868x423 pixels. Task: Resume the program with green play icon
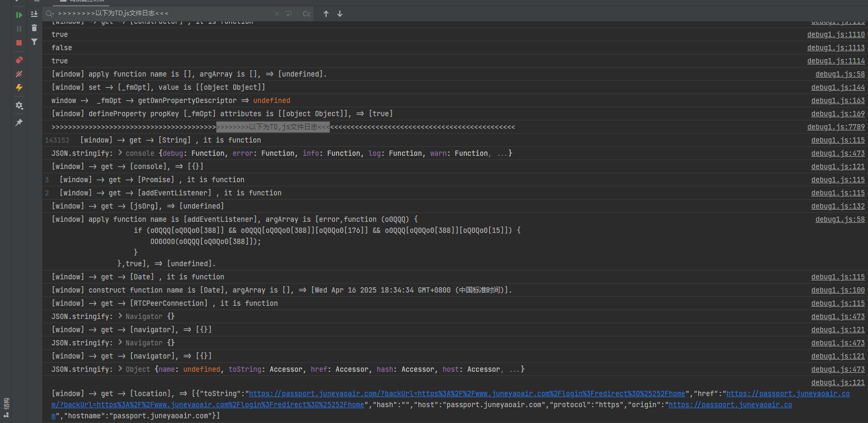19,15
